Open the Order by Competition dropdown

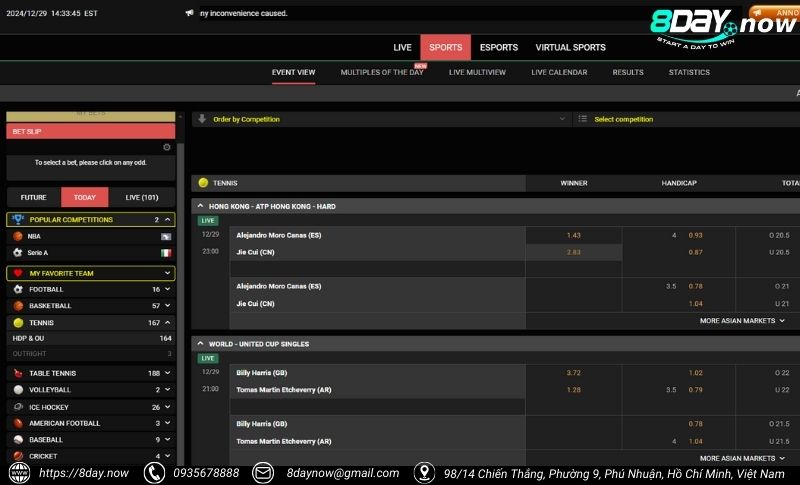point(381,119)
